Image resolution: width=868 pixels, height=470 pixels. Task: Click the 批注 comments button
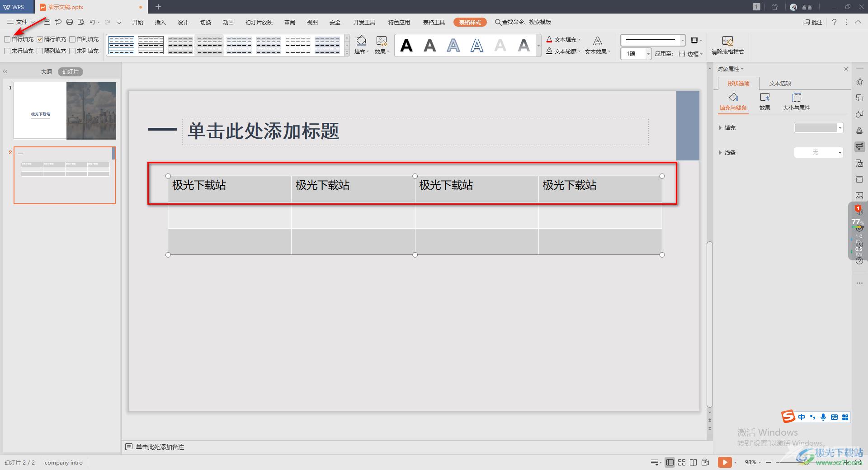[x=812, y=22]
